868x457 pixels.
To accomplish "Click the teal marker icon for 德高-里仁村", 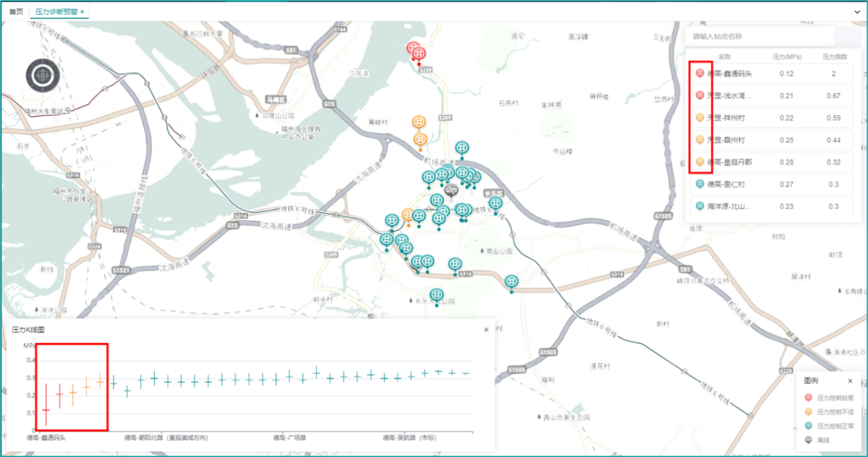I will coord(700,184).
